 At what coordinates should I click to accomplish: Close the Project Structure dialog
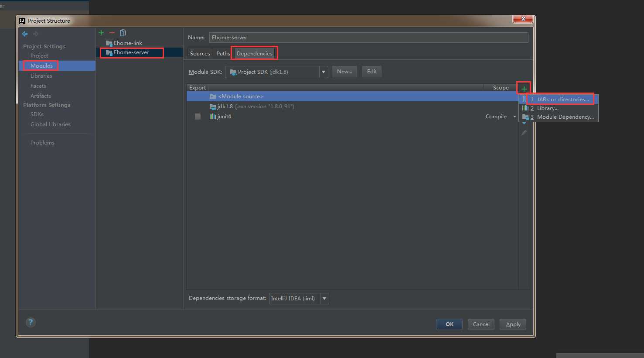tap(523, 19)
